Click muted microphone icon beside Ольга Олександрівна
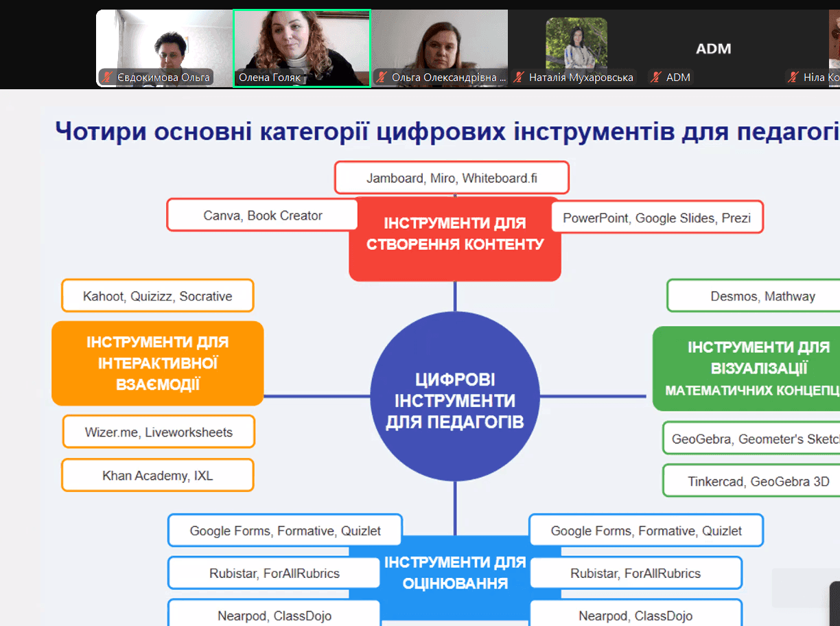This screenshot has height=626, width=840. pos(382,78)
